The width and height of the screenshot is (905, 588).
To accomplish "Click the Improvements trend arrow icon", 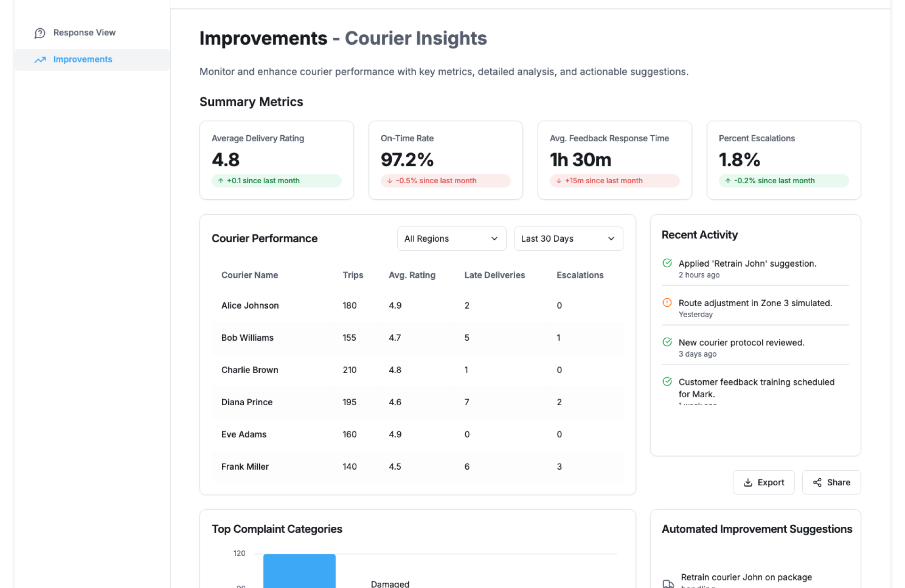I will tap(40, 60).
